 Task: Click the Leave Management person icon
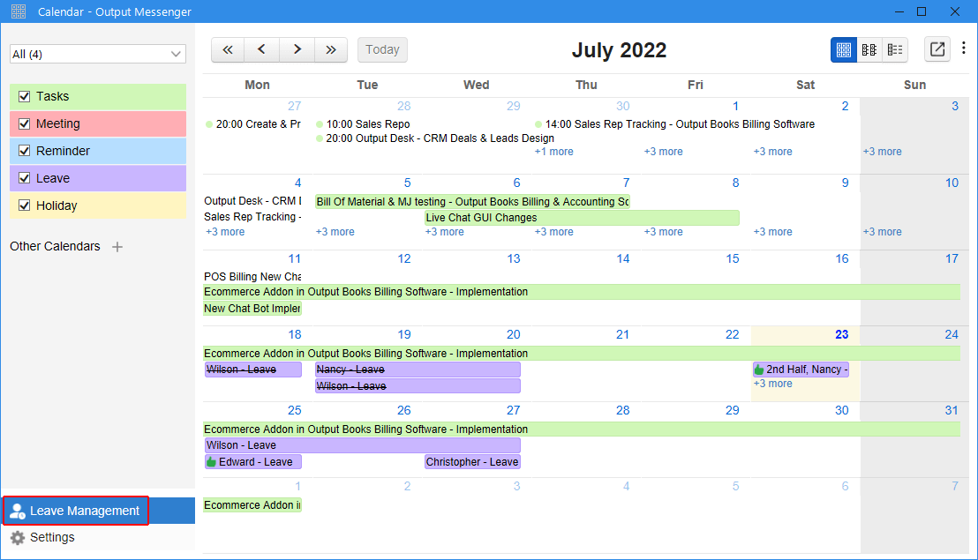coord(18,511)
